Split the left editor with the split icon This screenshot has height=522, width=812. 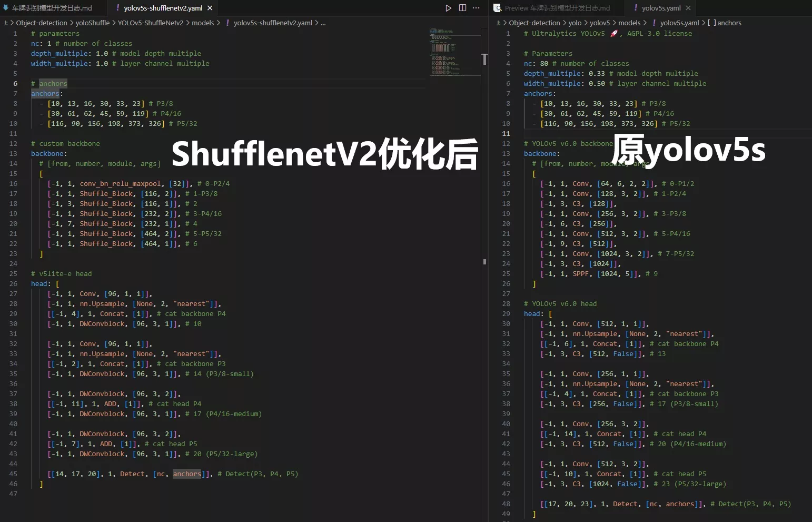click(462, 8)
